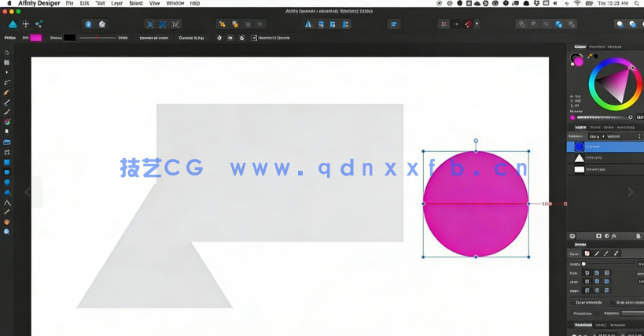Click the magenta Fill colour swatch
The image size is (644, 336).
(x=36, y=38)
